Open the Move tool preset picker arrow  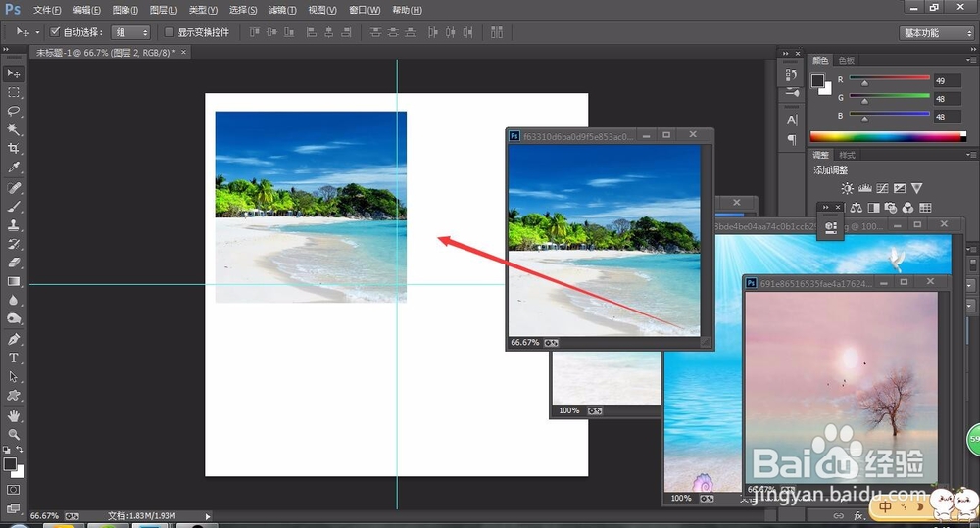point(37,32)
